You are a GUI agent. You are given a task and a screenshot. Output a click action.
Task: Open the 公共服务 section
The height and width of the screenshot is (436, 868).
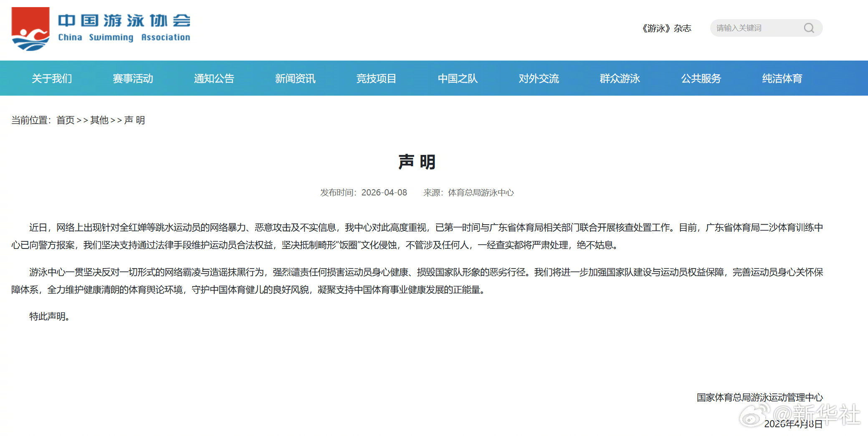[x=701, y=79]
